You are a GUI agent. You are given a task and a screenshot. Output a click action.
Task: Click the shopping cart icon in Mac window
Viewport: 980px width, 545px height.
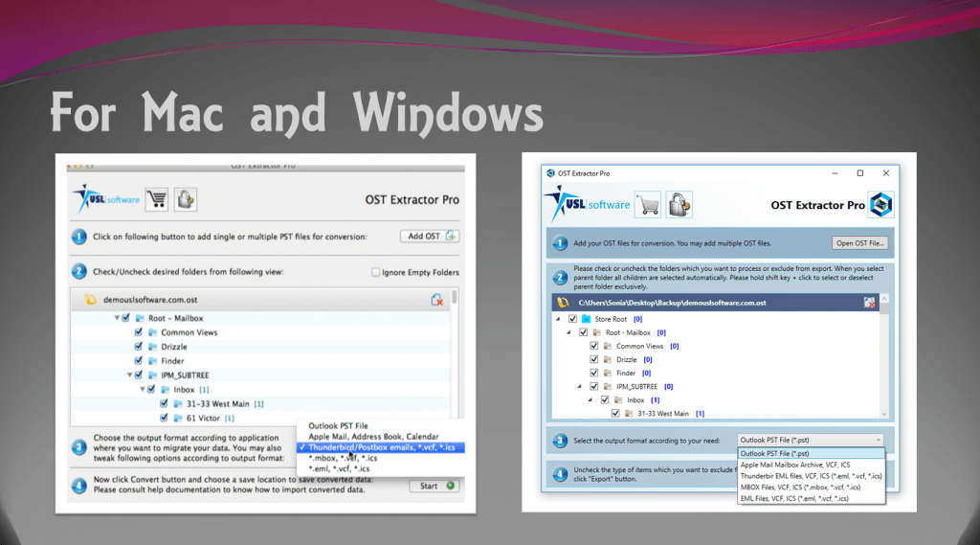pos(157,198)
